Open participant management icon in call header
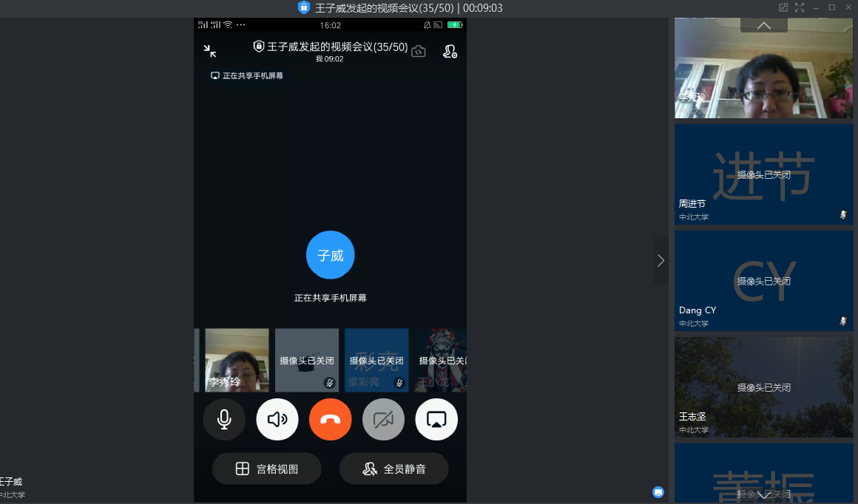 click(450, 51)
